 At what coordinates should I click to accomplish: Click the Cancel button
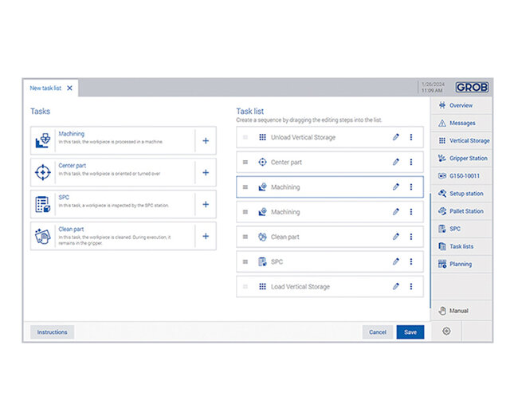click(378, 332)
